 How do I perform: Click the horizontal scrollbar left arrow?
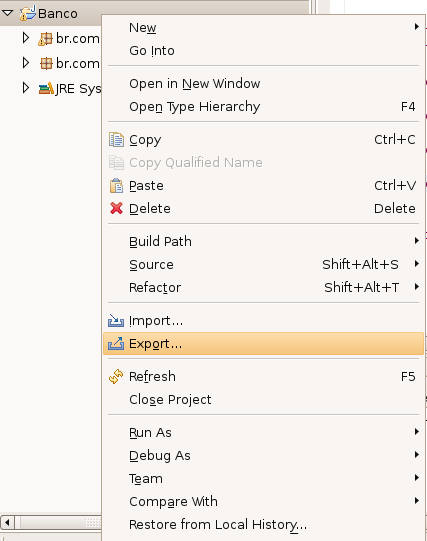[x=7, y=522]
